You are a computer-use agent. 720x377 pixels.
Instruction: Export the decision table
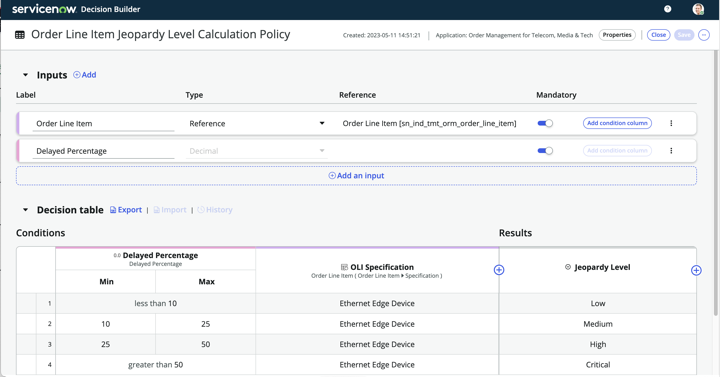126,210
